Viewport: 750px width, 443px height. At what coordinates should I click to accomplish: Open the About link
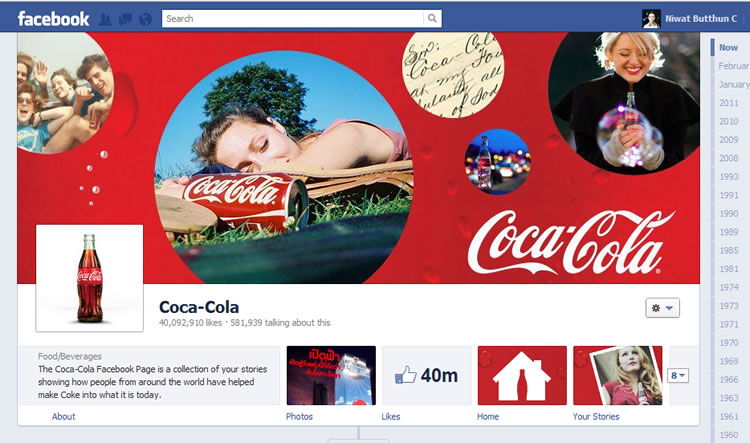click(64, 416)
